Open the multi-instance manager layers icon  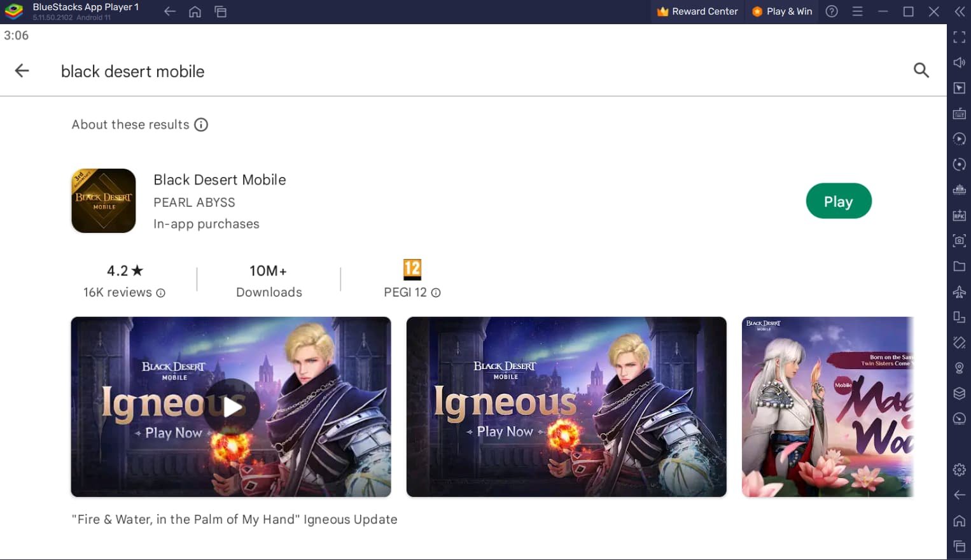[x=959, y=393]
